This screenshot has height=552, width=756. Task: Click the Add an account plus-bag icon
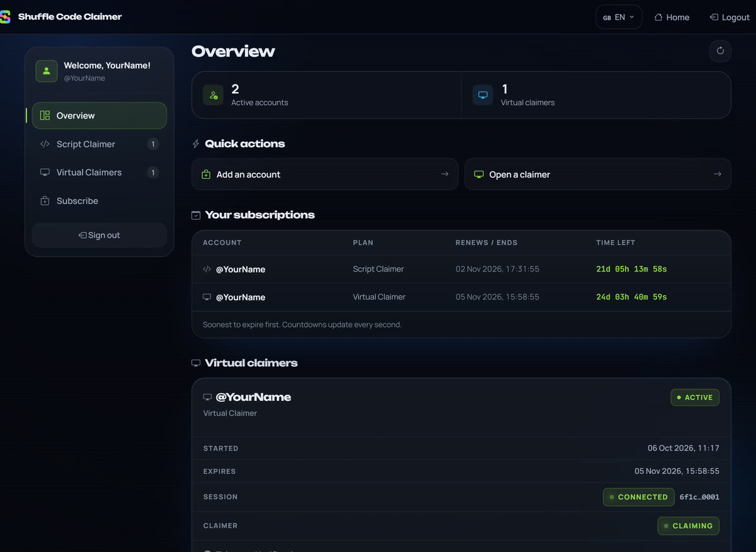206,174
